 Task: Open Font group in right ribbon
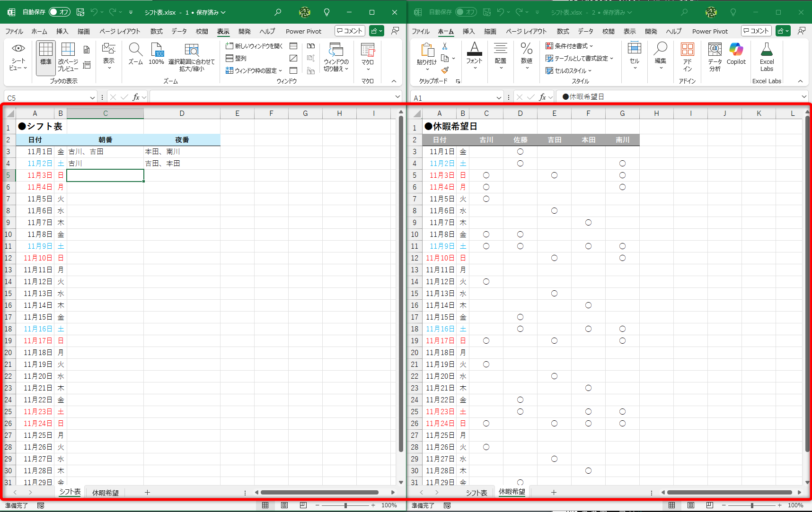coord(474,56)
